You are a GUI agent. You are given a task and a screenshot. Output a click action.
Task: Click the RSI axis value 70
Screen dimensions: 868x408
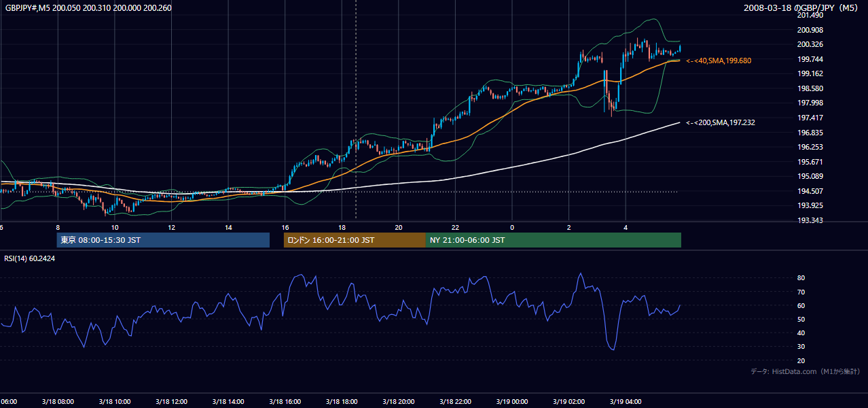coord(801,292)
